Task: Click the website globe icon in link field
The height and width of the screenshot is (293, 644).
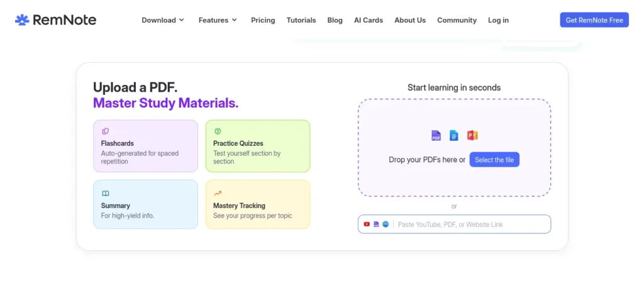Action: point(386,224)
